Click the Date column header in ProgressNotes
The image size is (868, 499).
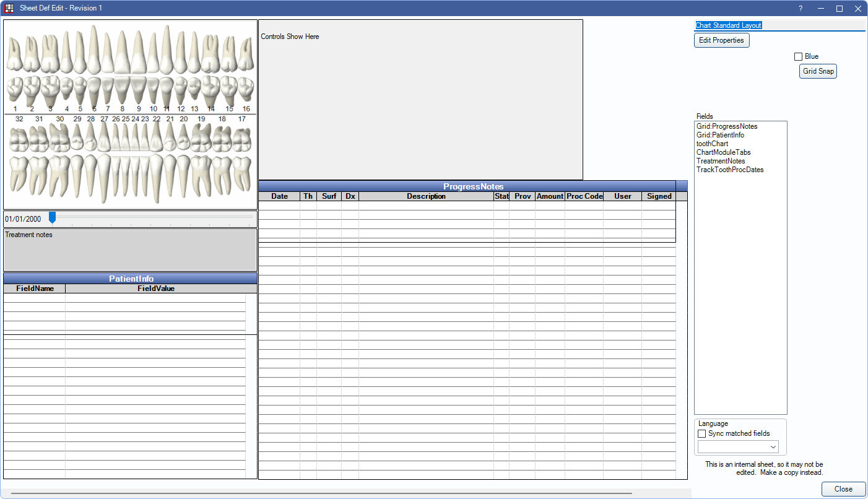point(279,196)
